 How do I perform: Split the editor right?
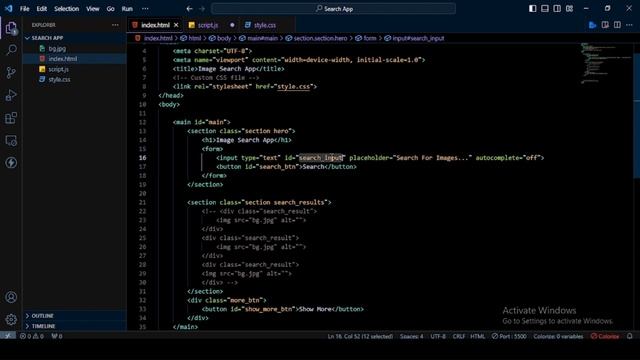coord(617,25)
